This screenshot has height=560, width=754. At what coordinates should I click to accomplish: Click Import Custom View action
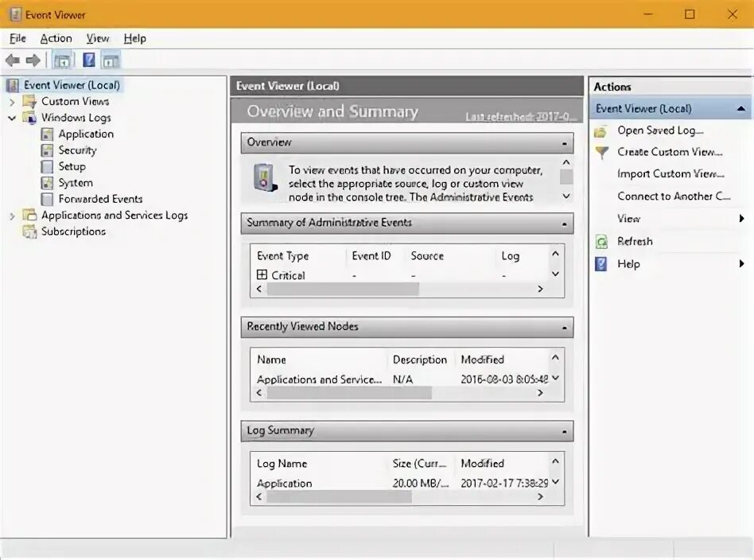point(670,173)
